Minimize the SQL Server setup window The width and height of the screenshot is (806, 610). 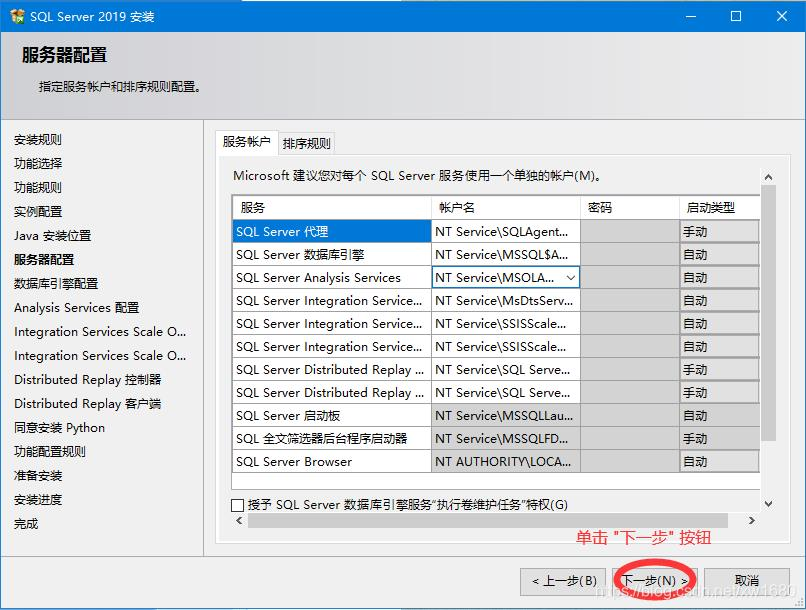click(x=689, y=16)
